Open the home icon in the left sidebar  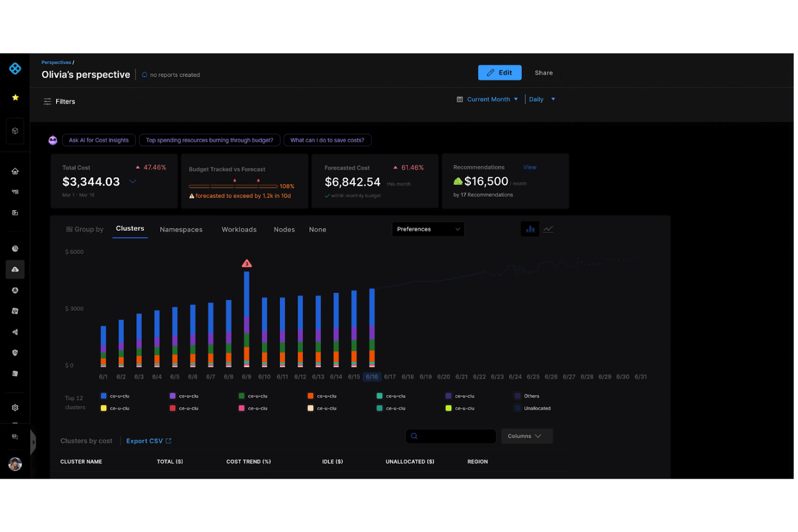click(15, 171)
